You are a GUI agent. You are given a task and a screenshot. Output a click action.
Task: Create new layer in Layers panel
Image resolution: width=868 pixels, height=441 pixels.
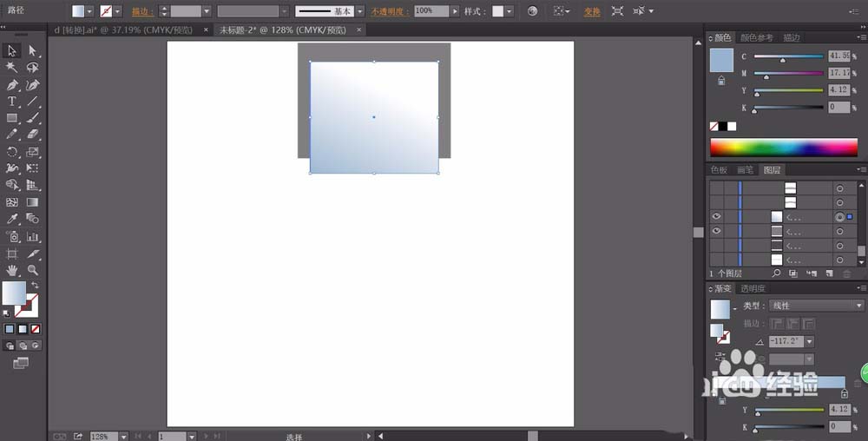[829, 273]
